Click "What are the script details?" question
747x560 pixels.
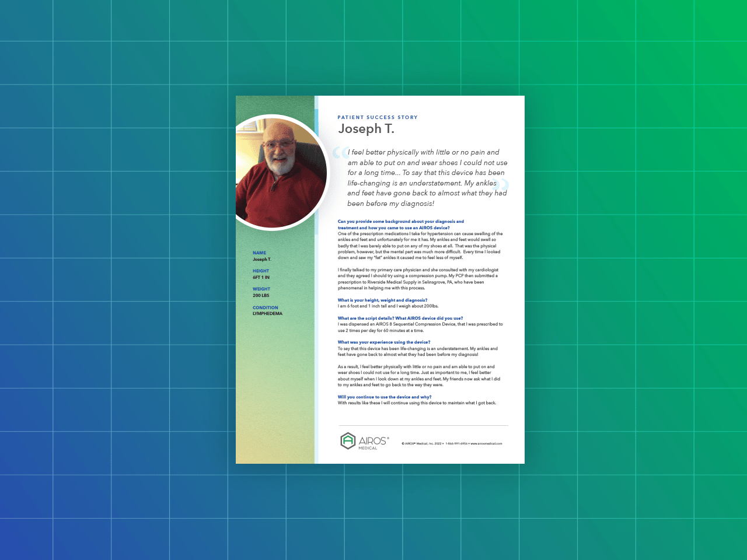click(x=400, y=318)
